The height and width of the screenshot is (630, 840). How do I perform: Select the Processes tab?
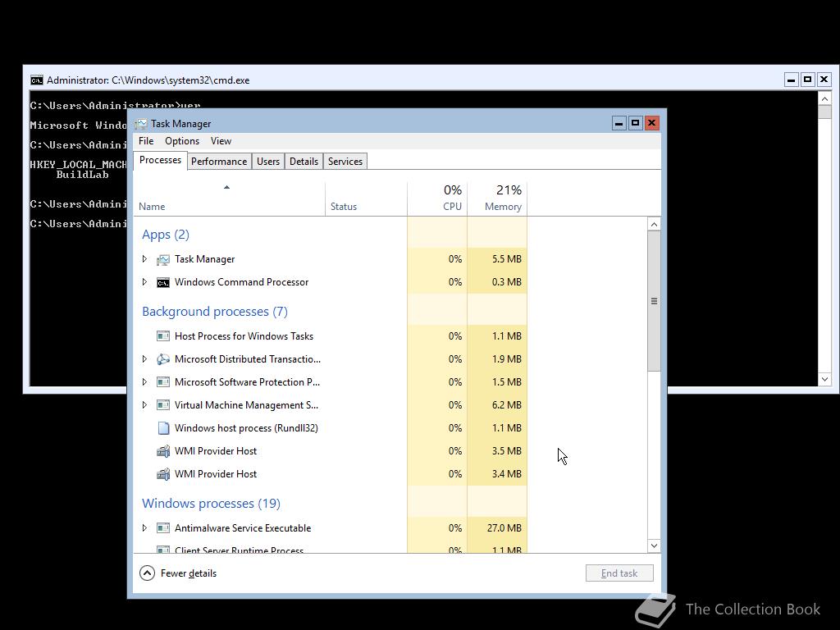pos(160,160)
